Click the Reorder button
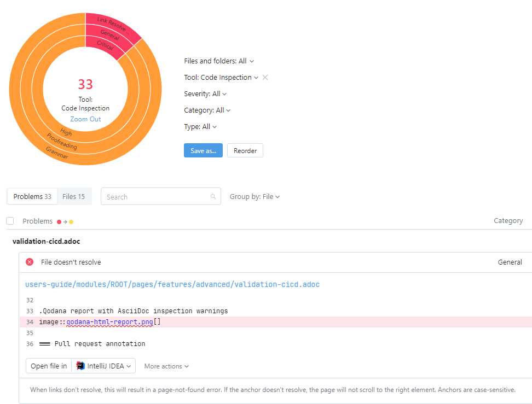The width and height of the screenshot is (532, 404). coord(245,150)
